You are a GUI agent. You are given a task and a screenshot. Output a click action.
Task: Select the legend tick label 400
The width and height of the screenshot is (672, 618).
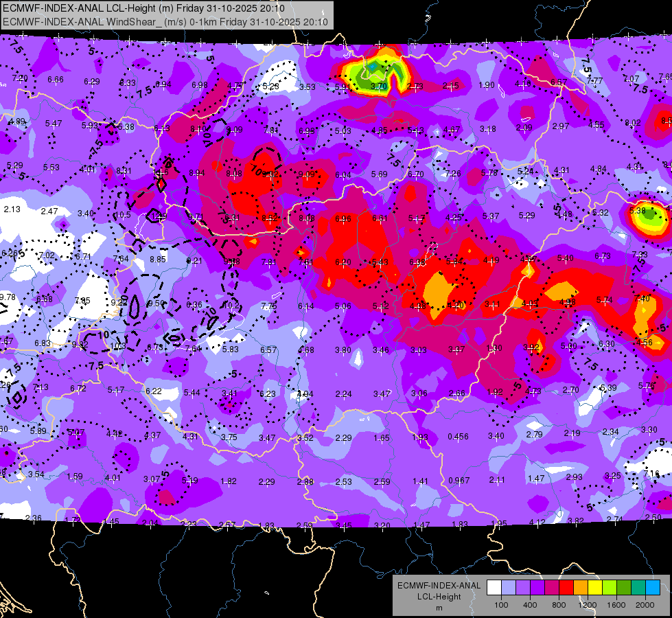(530, 605)
